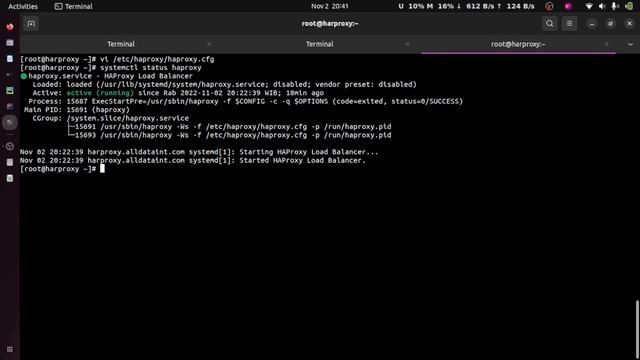Click the process line starting with 15691 /usr/sbin/haproxy

233,127
